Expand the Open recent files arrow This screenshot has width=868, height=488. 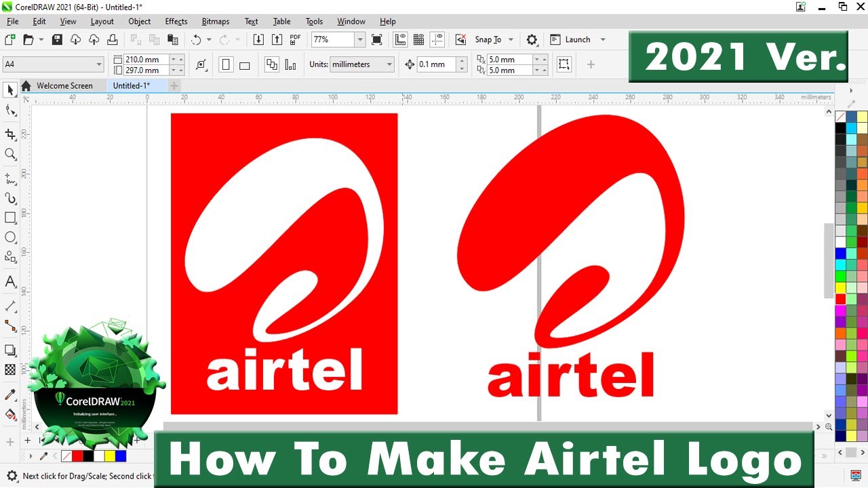(41, 39)
